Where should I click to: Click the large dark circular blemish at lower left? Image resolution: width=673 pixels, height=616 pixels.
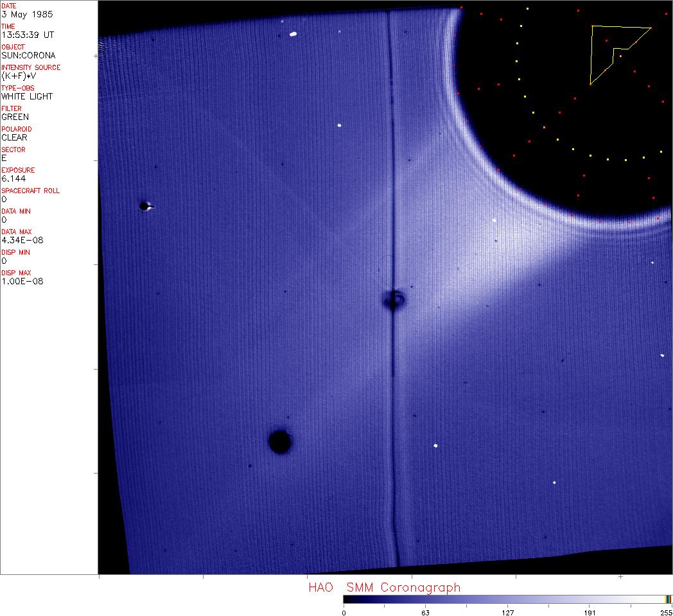279,441
